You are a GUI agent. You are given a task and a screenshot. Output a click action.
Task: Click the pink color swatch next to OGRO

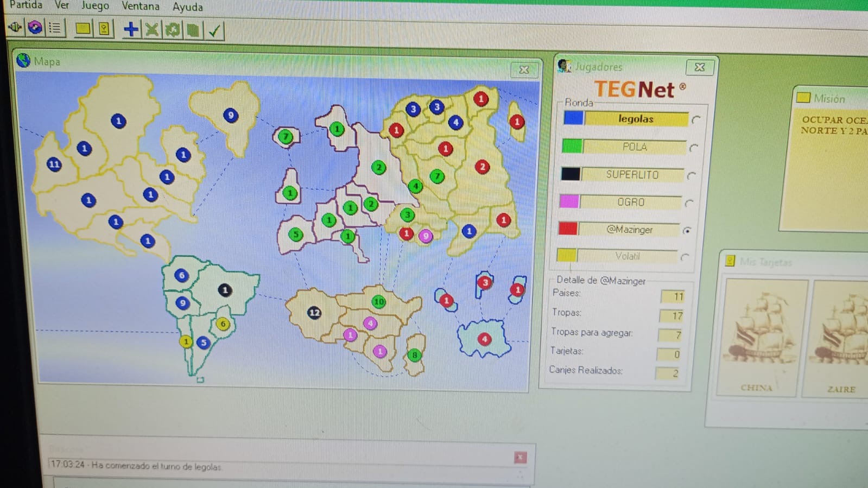coord(569,201)
